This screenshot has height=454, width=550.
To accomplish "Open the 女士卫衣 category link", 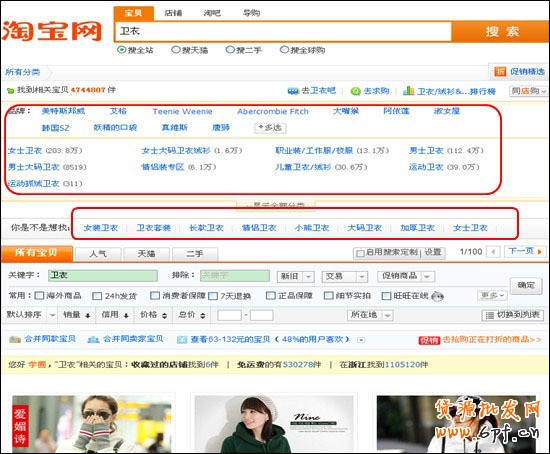I will tap(25, 151).
